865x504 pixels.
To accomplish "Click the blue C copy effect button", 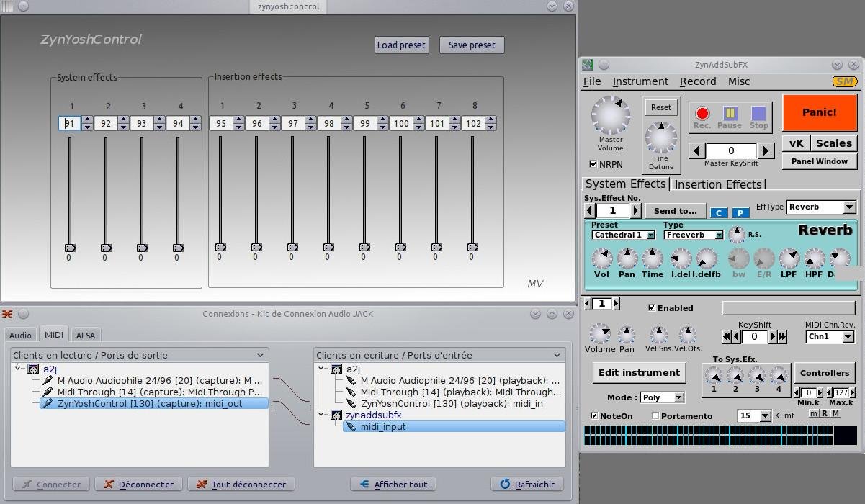I will tap(719, 212).
